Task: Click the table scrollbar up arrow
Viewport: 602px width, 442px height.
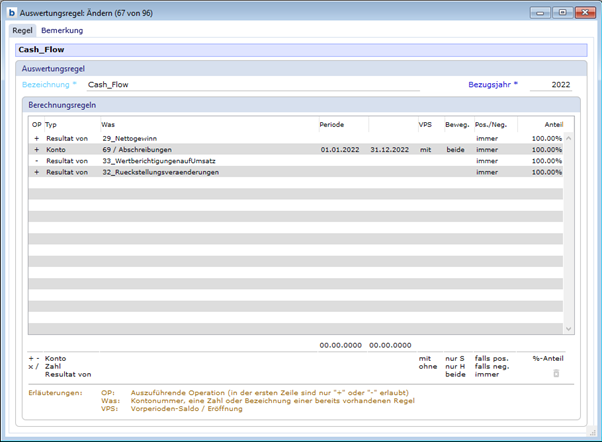Action: (x=570, y=137)
